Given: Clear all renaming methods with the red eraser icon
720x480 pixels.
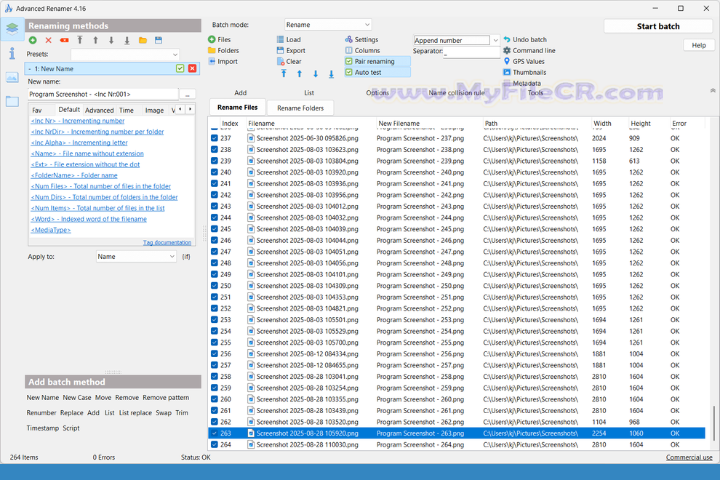Looking at the screenshot, I should coord(64,40).
